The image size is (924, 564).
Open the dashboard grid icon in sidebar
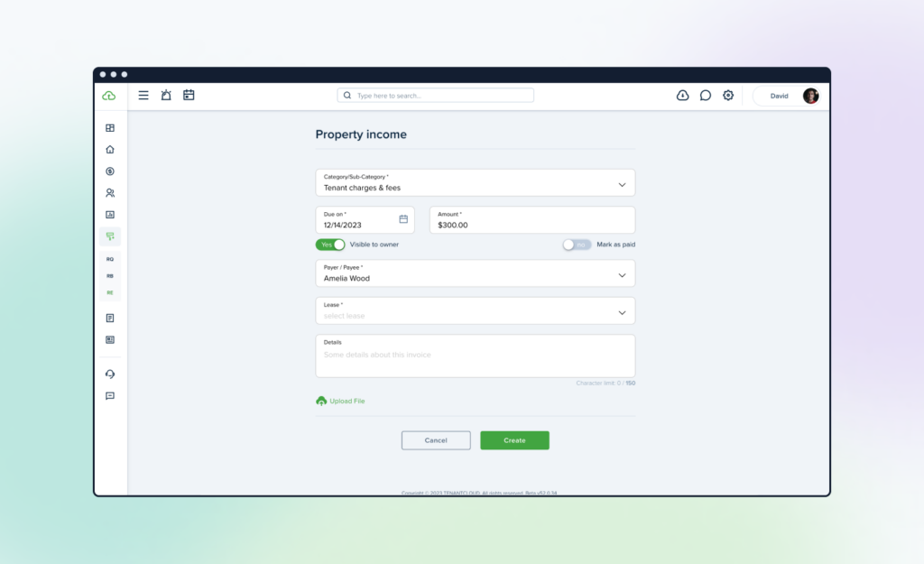tap(110, 128)
